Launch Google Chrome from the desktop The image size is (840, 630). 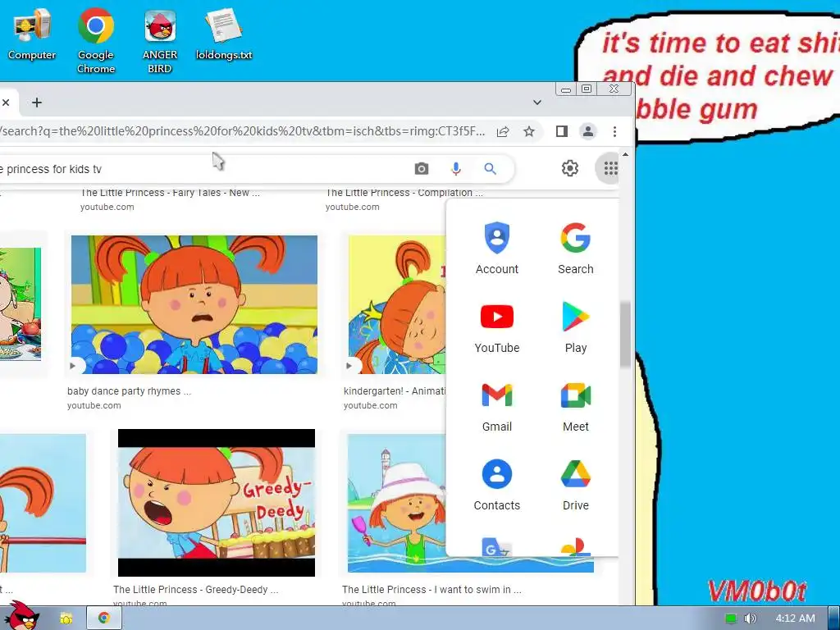click(95, 41)
